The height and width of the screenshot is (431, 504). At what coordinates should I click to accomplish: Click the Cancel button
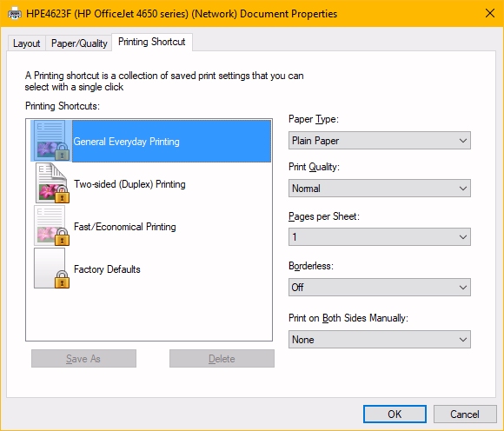[465, 414]
